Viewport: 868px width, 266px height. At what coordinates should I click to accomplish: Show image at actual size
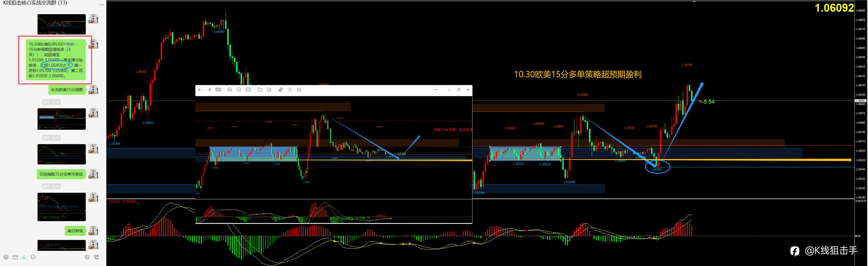coord(248,89)
